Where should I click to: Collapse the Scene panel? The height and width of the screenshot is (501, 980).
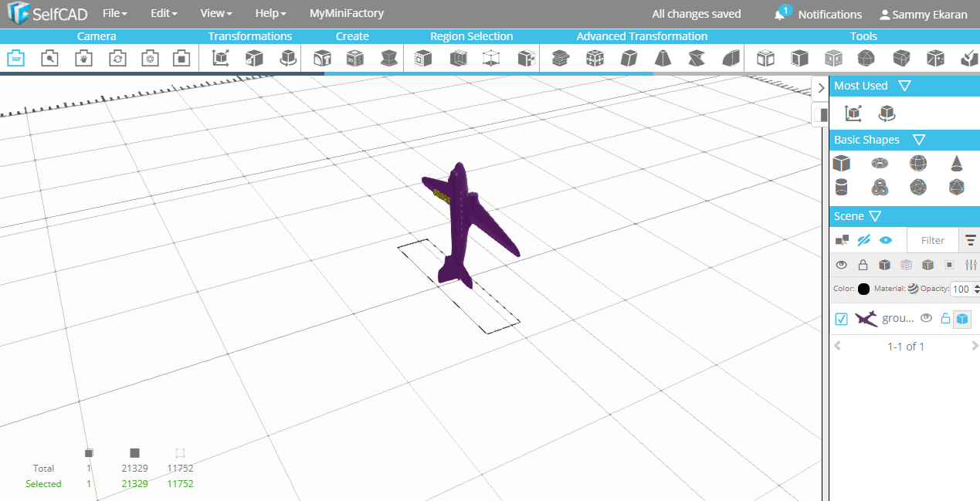[x=875, y=216]
